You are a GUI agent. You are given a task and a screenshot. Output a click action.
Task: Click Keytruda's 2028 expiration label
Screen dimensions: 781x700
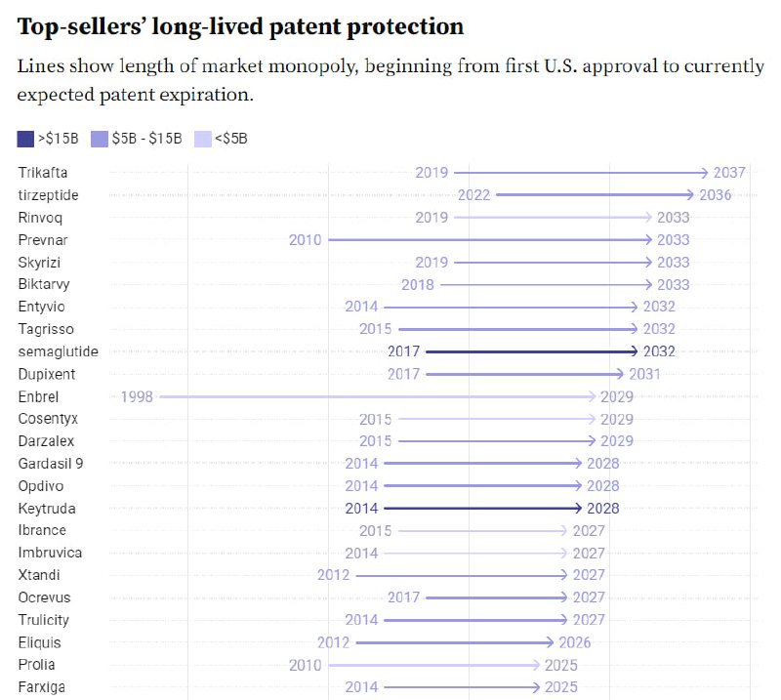(602, 509)
